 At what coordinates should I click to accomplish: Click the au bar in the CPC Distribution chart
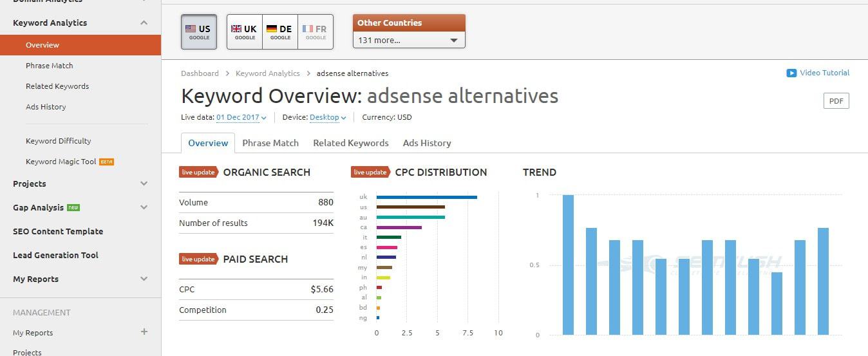[x=411, y=217]
